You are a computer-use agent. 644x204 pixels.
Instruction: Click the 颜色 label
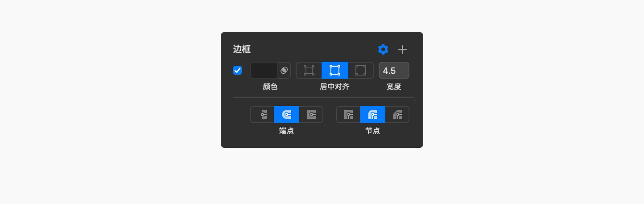pos(270,86)
